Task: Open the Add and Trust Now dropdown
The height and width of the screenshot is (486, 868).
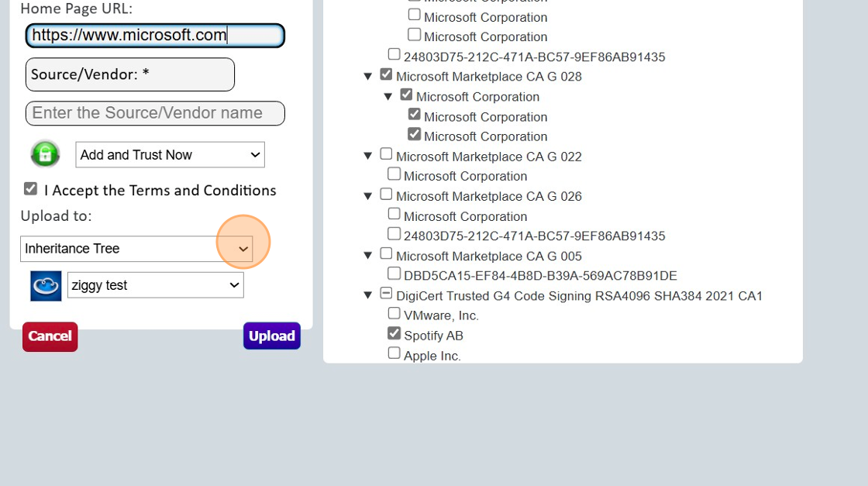Action: pos(170,154)
